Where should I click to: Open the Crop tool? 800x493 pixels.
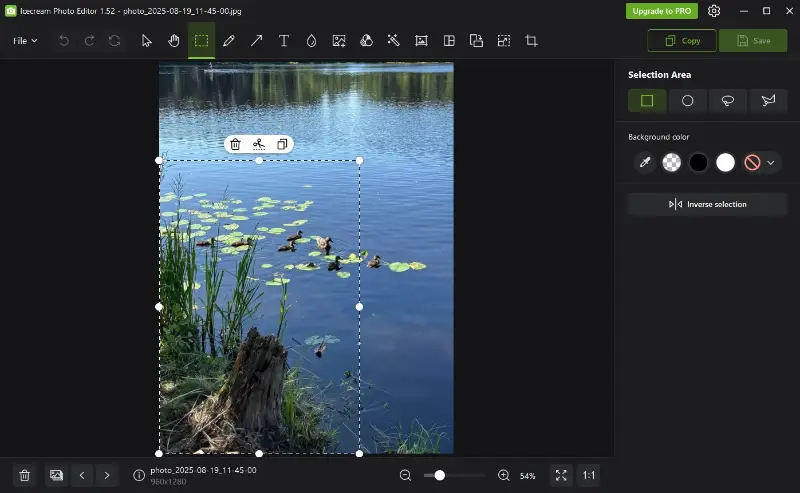[531, 41]
